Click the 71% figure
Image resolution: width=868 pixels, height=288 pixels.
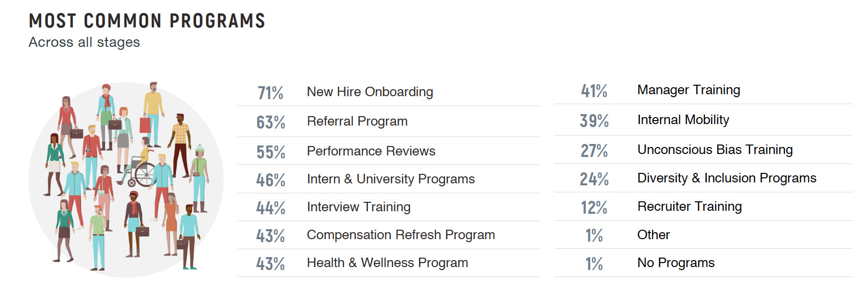(x=270, y=93)
